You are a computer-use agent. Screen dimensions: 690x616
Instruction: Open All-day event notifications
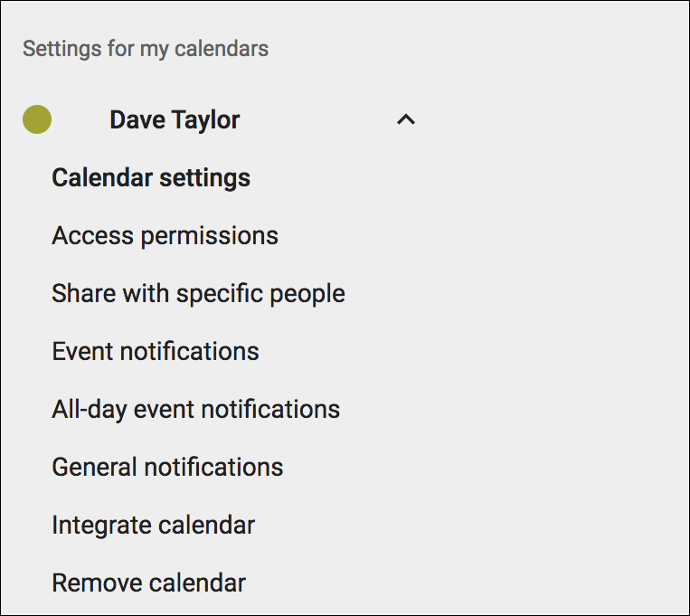click(195, 410)
